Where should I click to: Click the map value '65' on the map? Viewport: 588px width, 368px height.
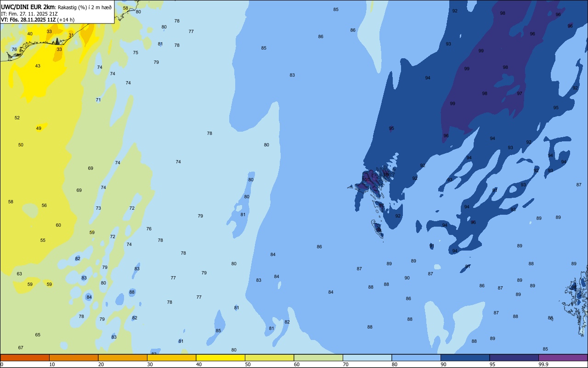(x=38, y=335)
